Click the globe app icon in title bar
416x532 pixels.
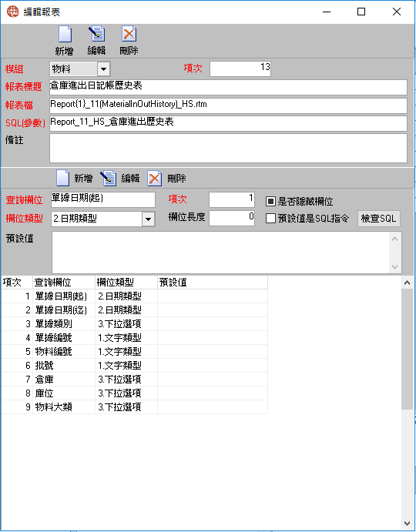tap(13, 12)
